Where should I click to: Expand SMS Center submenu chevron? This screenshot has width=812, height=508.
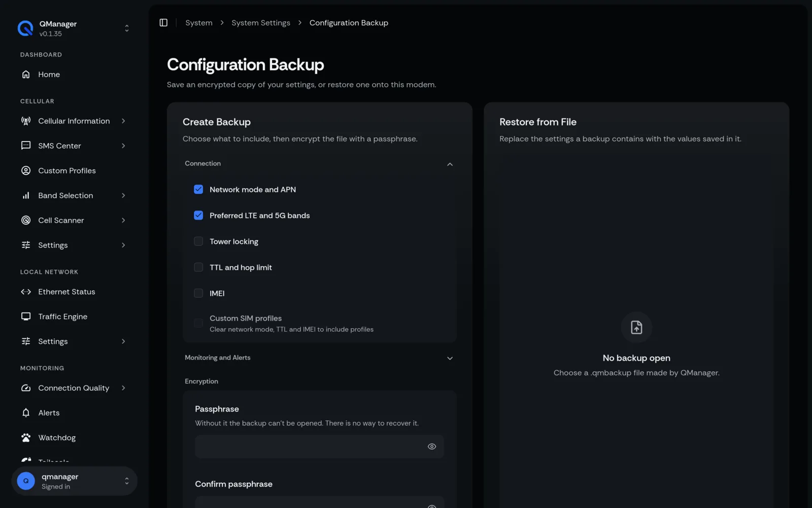pyautogui.click(x=123, y=146)
